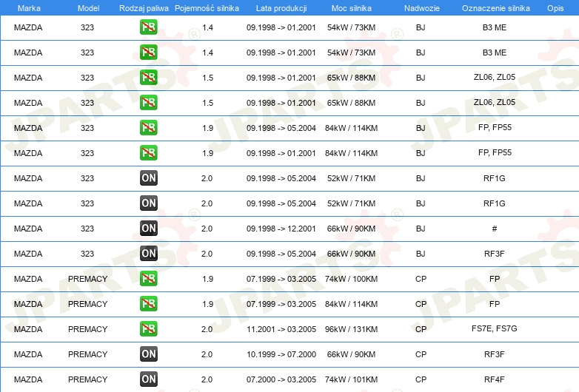The image size is (579, 392).
Task: Click the 'Opis' column header
Action: pyautogui.click(x=555, y=7)
